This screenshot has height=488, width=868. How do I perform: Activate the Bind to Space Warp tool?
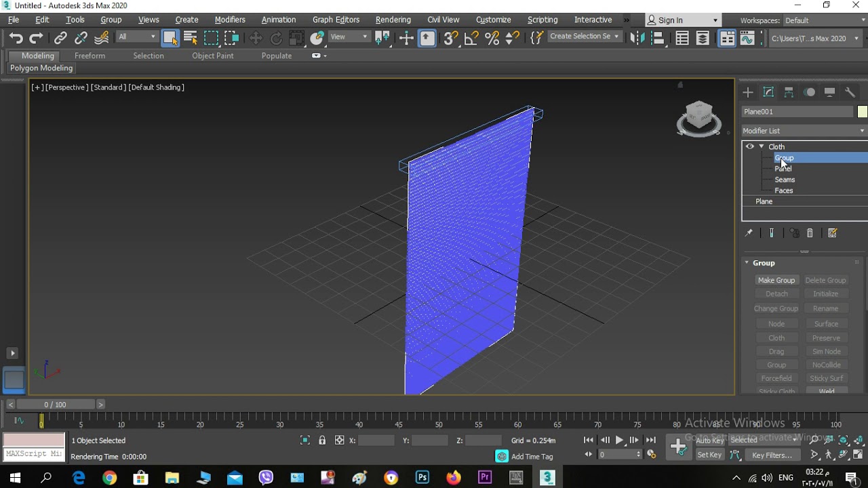[102, 39]
